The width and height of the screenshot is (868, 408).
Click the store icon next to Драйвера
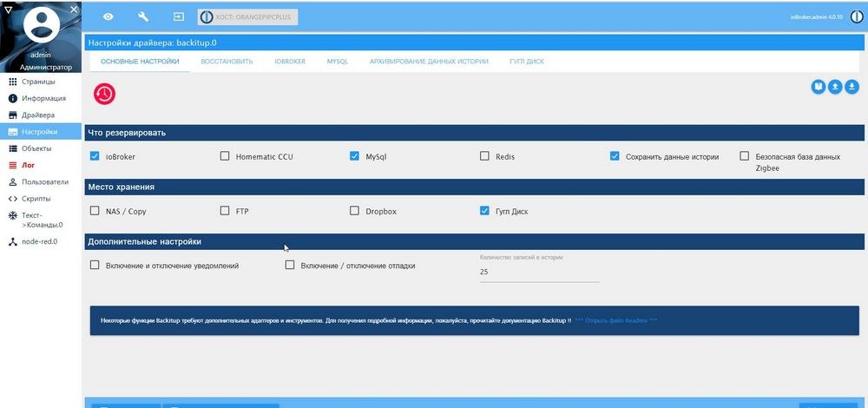[x=13, y=115]
